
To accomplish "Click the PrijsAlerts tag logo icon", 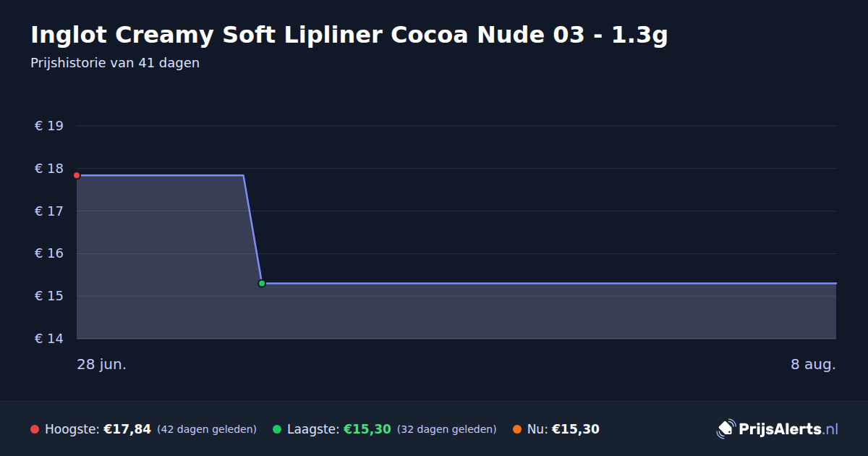I will pyautogui.click(x=726, y=429).
